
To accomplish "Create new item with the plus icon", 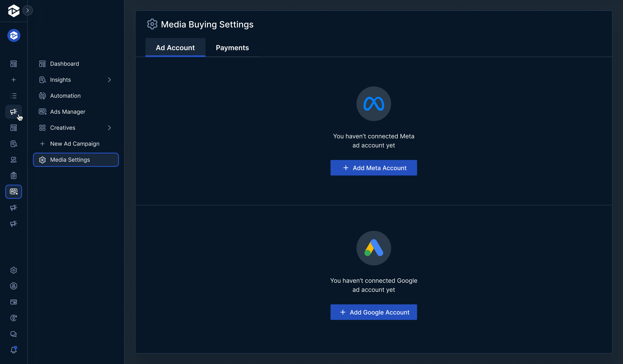I will point(14,80).
